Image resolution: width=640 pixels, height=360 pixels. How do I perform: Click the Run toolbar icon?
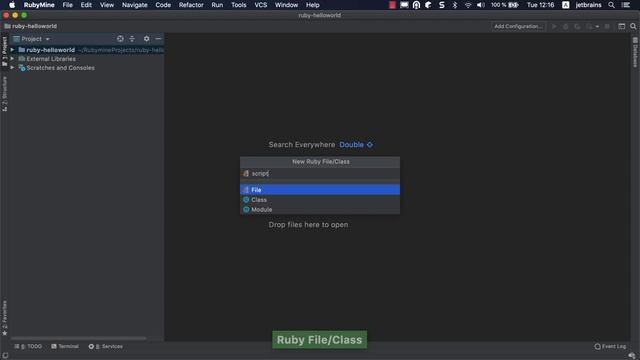point(554,26)
